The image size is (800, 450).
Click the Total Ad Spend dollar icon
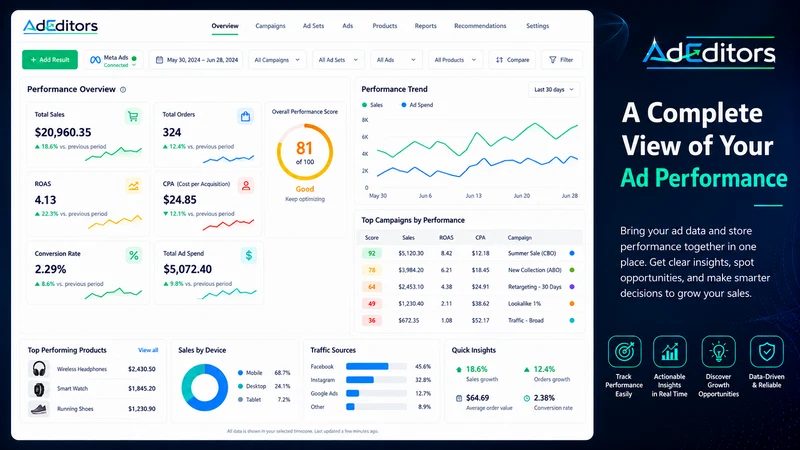coord(248,255)
